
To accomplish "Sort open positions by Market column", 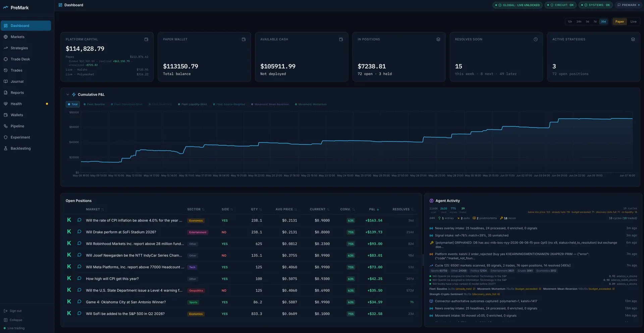I will (x=95, y=209).
